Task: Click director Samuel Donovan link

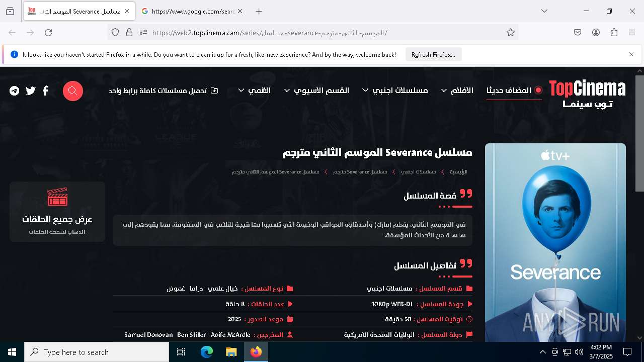Action: 148,335
